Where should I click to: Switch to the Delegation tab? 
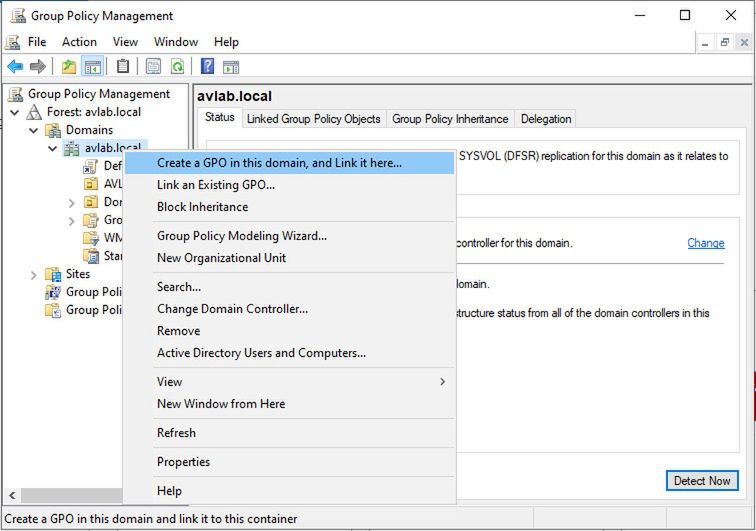(546, 119)
